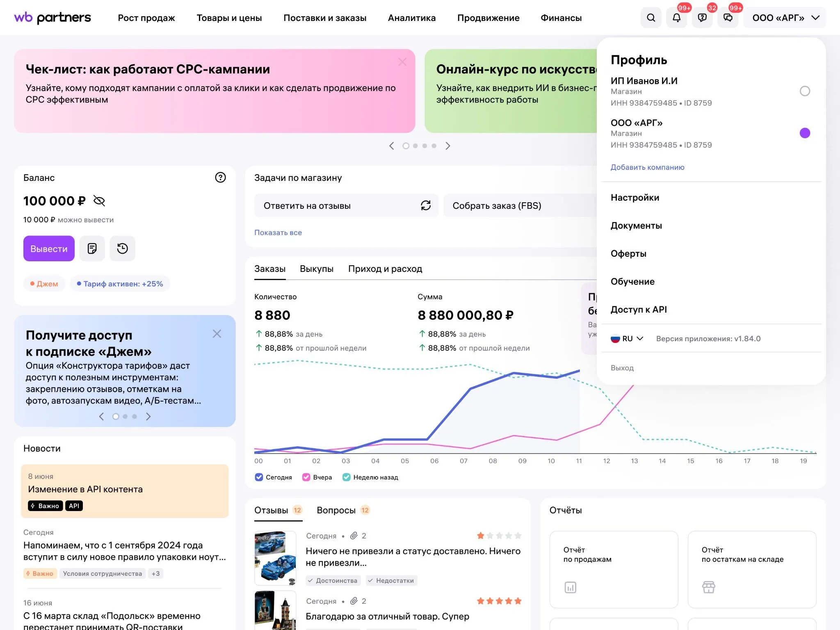
Task: Open 'Аналитика' in the top menu
Action: tap(412, 18)
